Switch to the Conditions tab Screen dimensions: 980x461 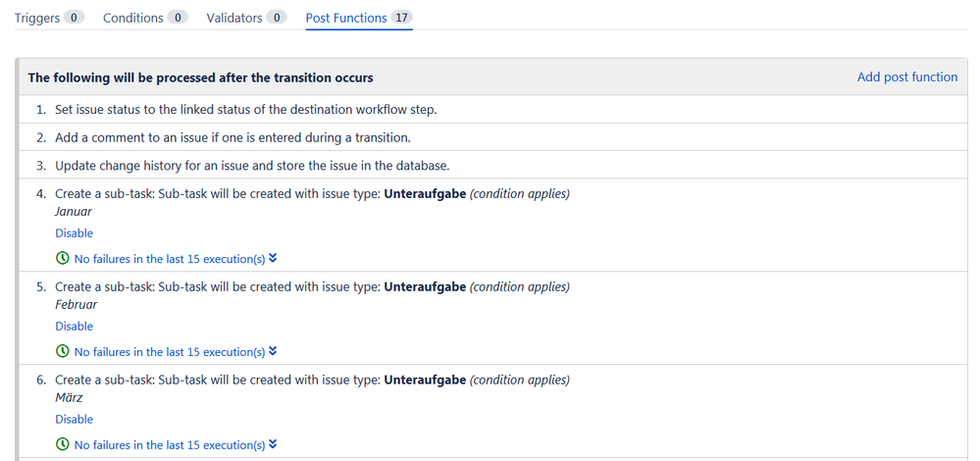(x=145, y=18)
